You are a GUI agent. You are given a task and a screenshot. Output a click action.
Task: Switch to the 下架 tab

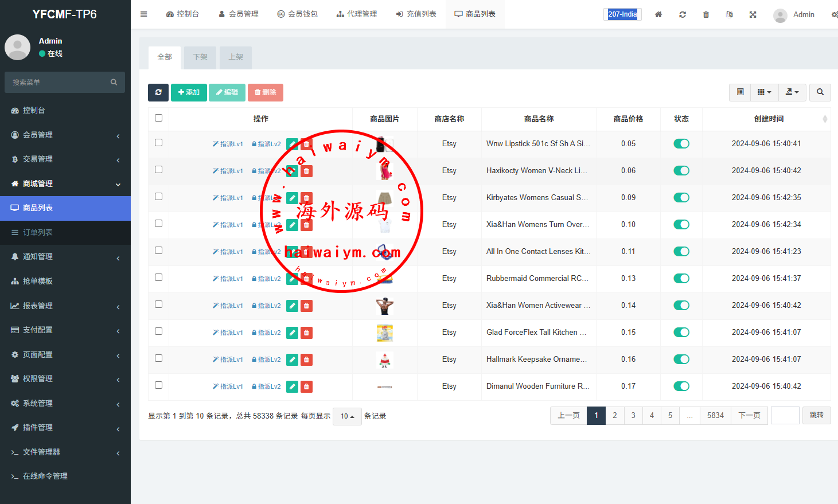click(200, 57)
